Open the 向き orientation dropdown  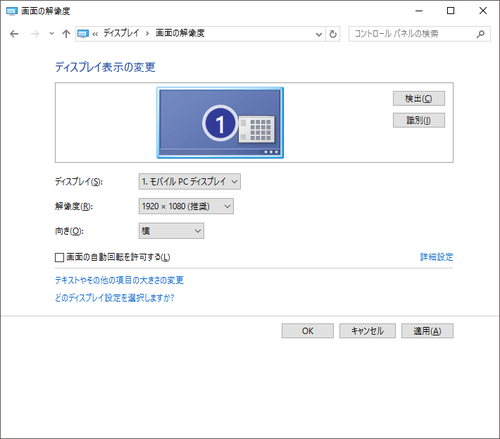pyautogui.click(x=171, y=231)
